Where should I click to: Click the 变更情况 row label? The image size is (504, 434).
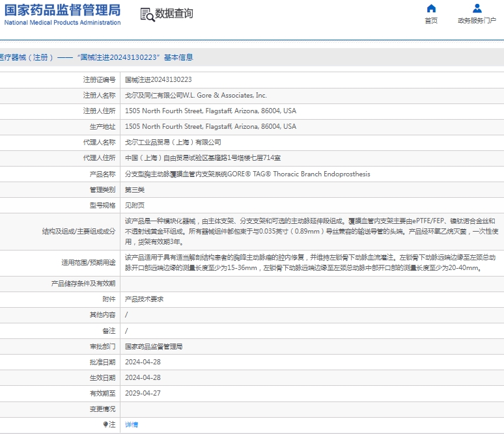click(102, 409)
